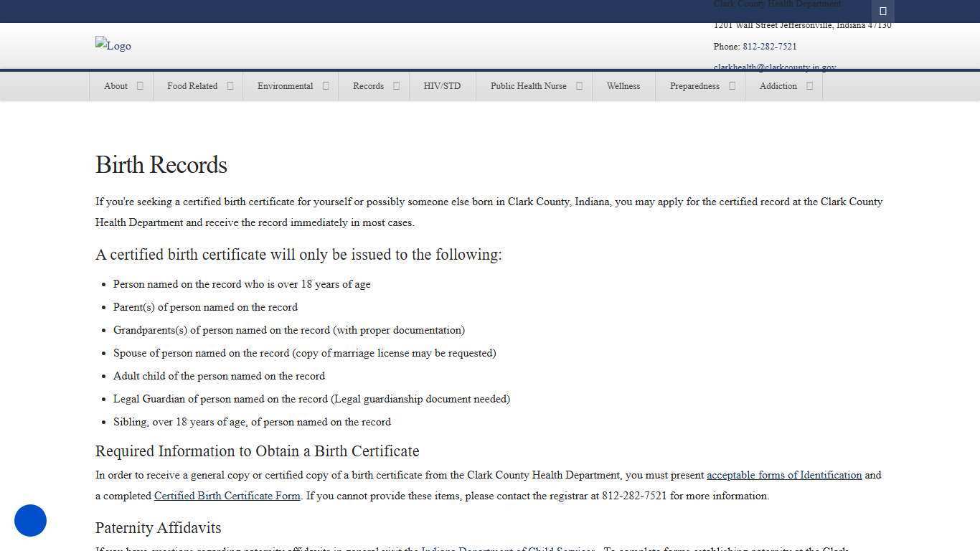This screenshot has height=551, width=980.
Task: Open the Records dropdown arrow
Action: point(396,86)
